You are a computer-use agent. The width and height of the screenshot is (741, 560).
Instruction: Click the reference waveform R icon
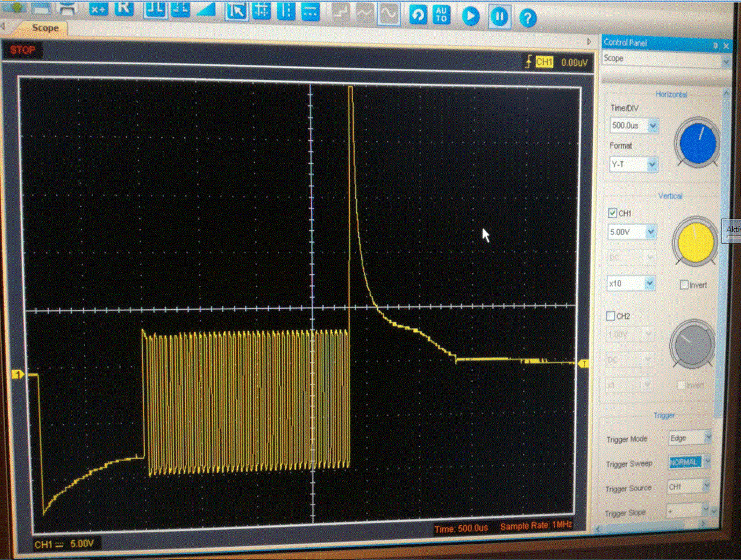pyautogui.click(x=123, y=9)
